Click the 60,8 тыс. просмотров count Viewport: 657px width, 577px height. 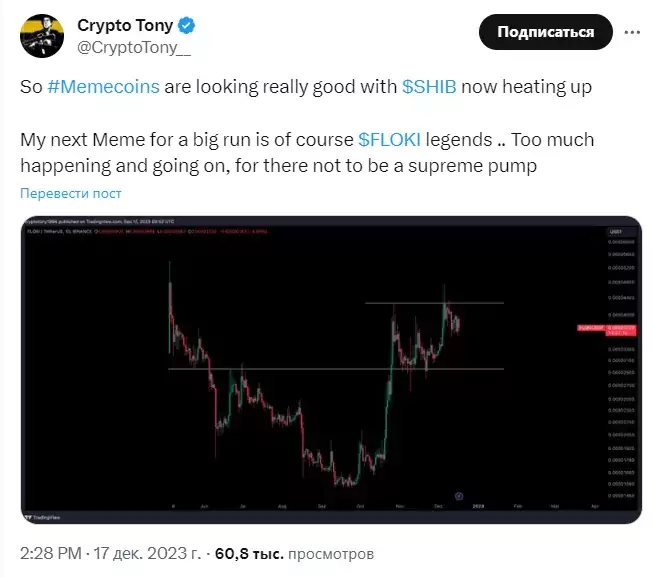[294, 554]
